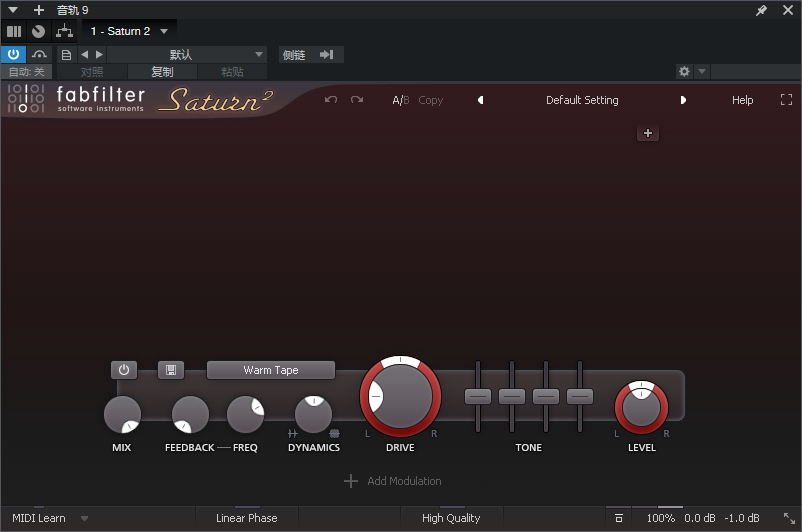This screenshot has width=802, height=532.
Task: Click the FEEDBACK knob
Action: pyautogui.click(x=190, y=414)
